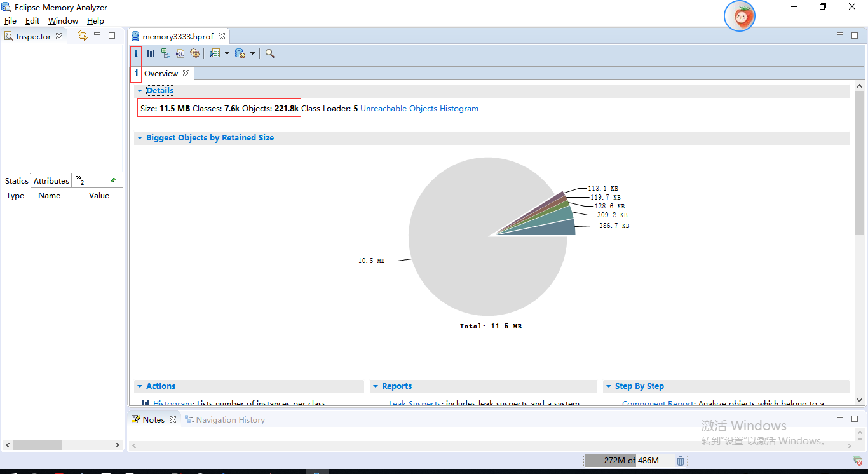Collapse the Reports section
Viewport: 868px width, 474px height.
[x=375, y=386]
